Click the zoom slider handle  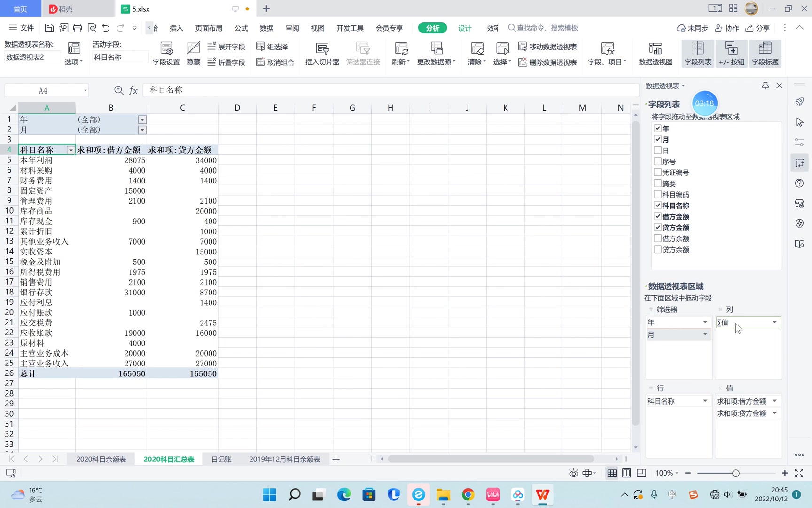coord(736,473)
